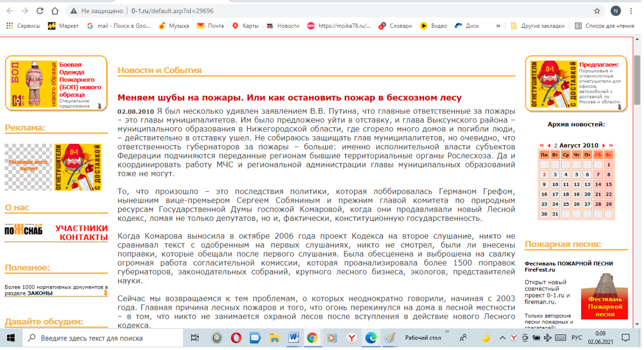
Task: Bookmark this page with the star
Action: click(597, 11)
